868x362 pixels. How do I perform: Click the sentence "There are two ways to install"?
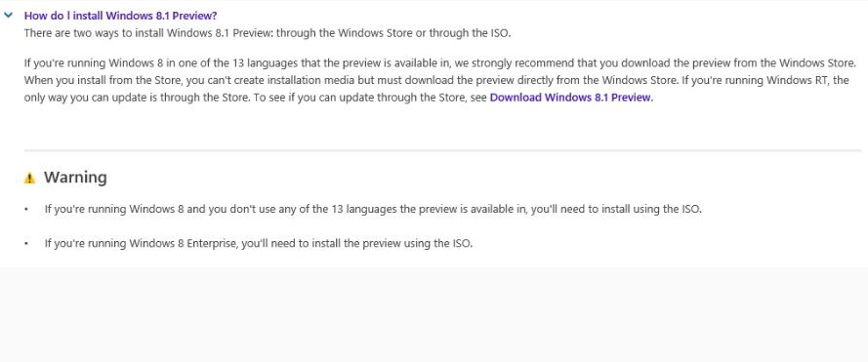[268, 32]
